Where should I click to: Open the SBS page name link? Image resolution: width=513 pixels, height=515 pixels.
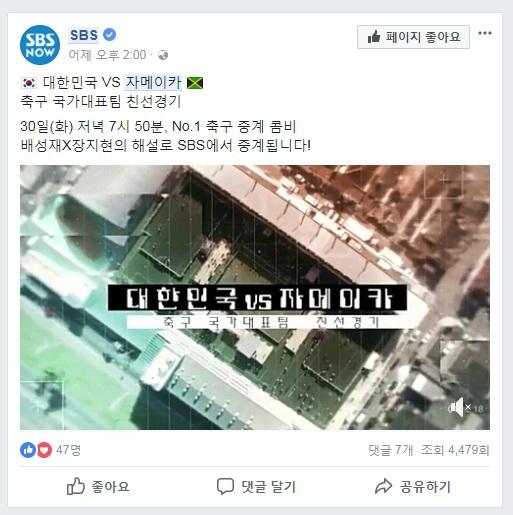point(84,35)
